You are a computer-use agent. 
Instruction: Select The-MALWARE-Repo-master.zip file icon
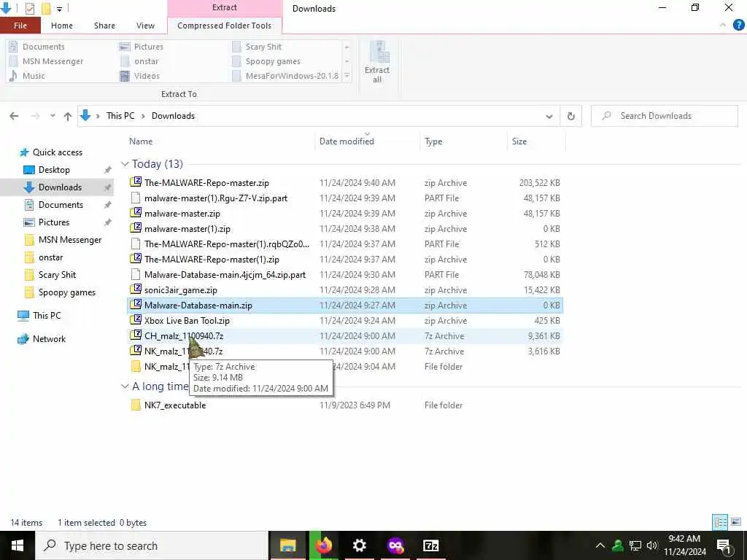tap(136, 182)
